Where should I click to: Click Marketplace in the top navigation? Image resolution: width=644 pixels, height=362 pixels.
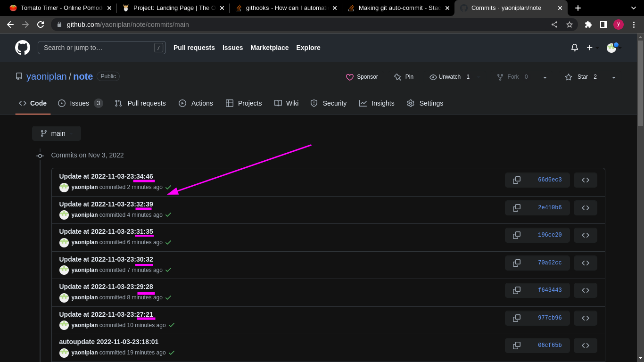[x=270, y=48]
